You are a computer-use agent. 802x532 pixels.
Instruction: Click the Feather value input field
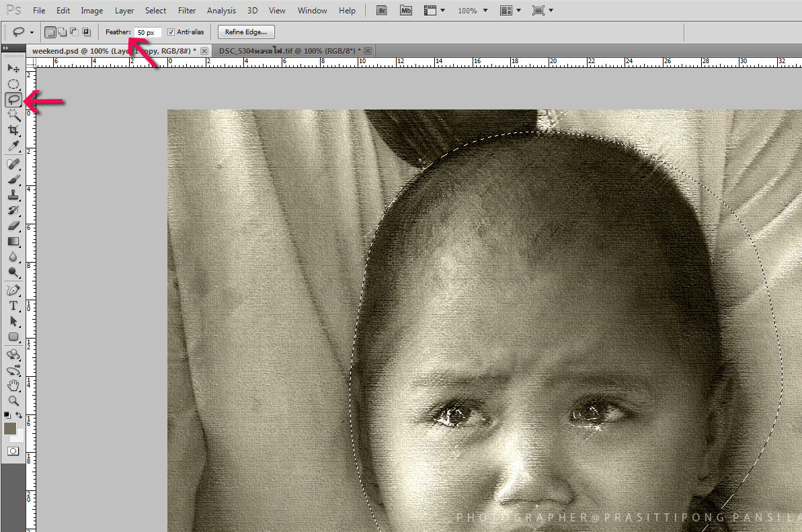click(x=147, y=32)
